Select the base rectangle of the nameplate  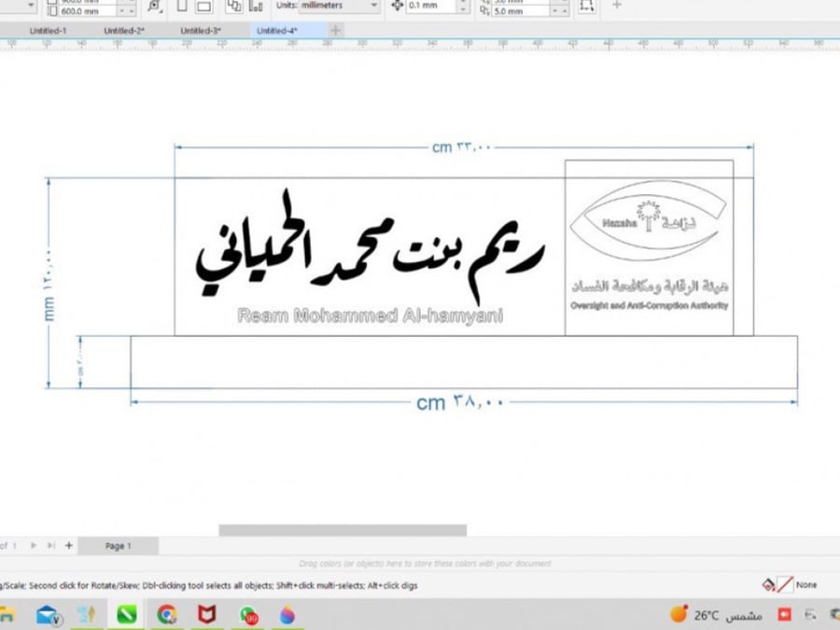(464, 362)
